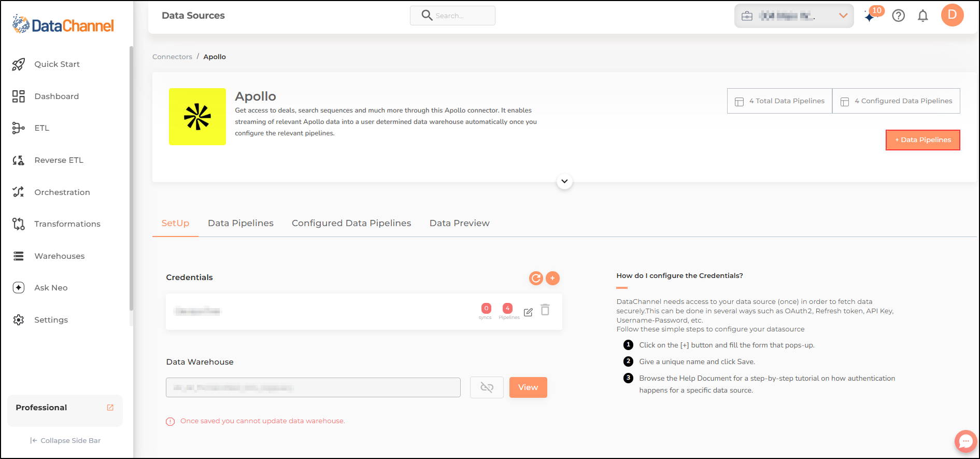Click the Apollo breadcrumb text
The height and width of the screenshot is (459, 980).
(215, 57)
